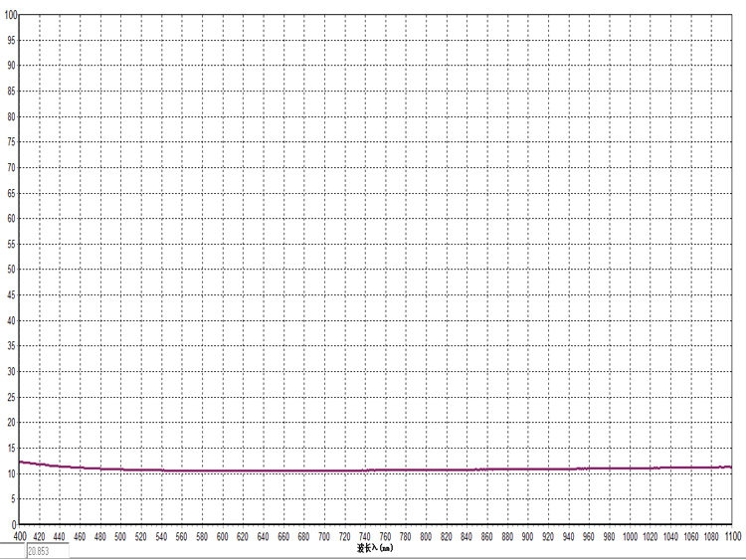Click the curve's right end at 1100 nm
This screenshot has width=746, height=560.
coord(730,467)
